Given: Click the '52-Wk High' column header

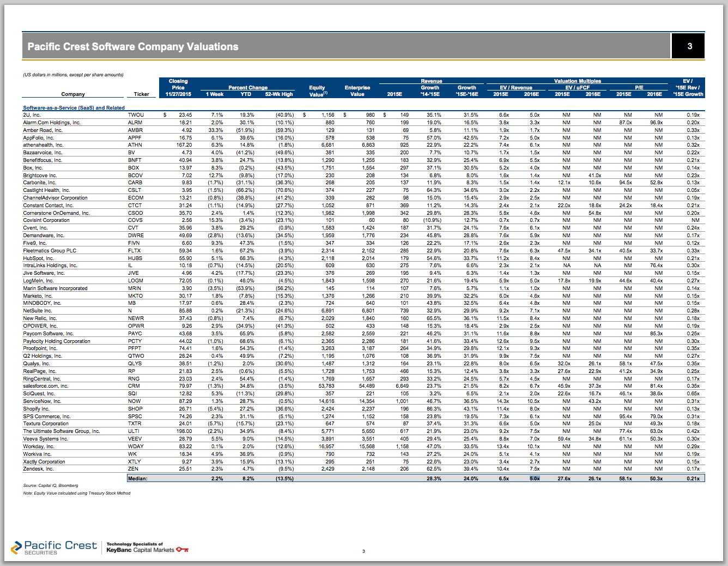Looking at the screenshot, I should (x=279, y=94).
